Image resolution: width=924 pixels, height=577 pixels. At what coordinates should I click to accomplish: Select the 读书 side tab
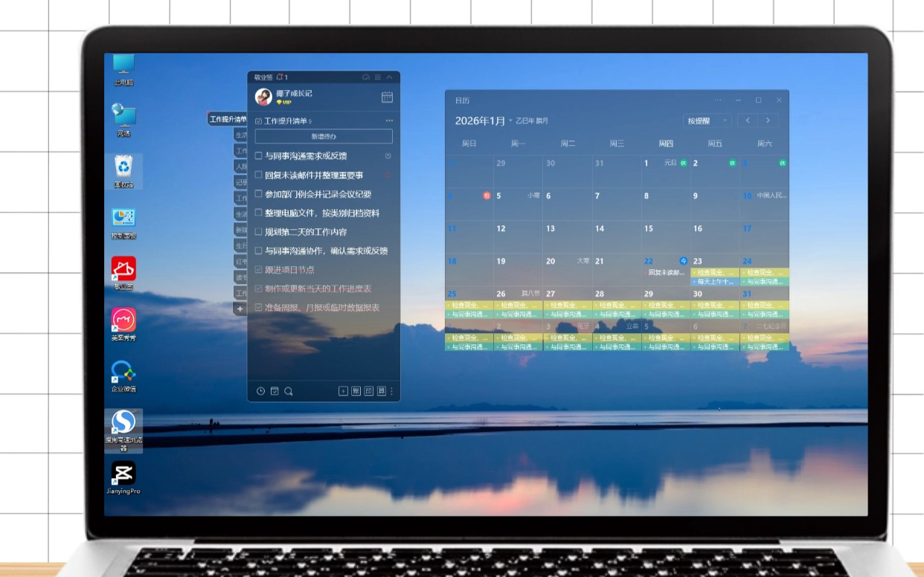(240, 277)
